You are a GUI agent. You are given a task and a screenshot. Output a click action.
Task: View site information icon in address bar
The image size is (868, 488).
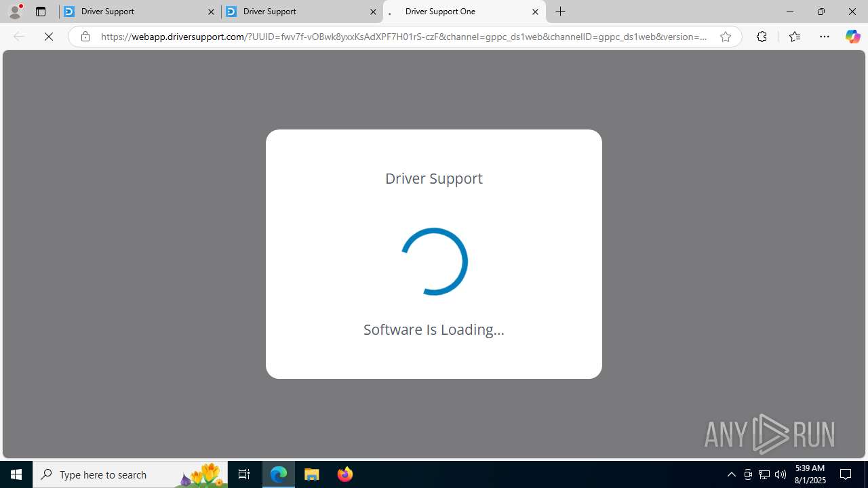click(85, 37)
